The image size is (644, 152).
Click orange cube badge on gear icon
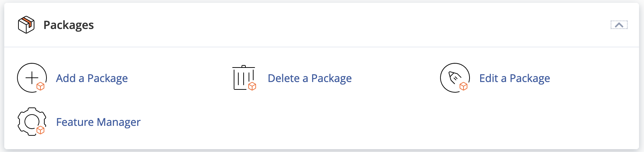click(40, 130)
